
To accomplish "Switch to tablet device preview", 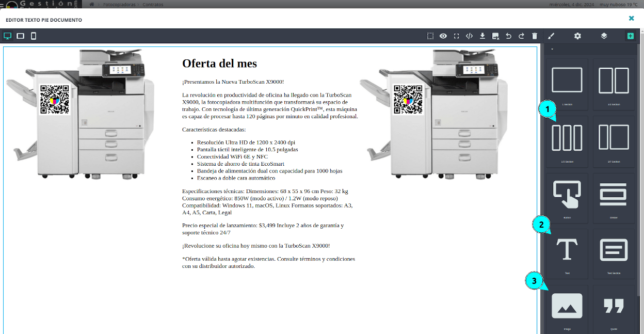I will click(x=21, y=36).
